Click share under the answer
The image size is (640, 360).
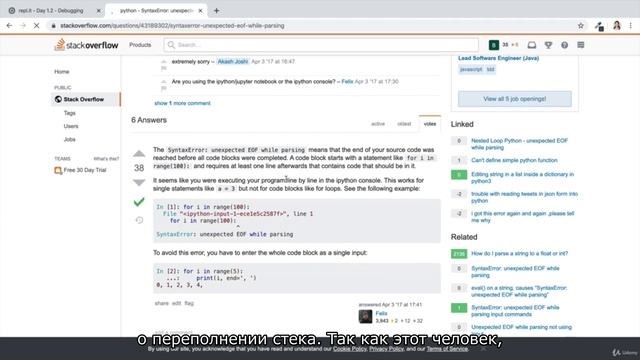(161, 303)
